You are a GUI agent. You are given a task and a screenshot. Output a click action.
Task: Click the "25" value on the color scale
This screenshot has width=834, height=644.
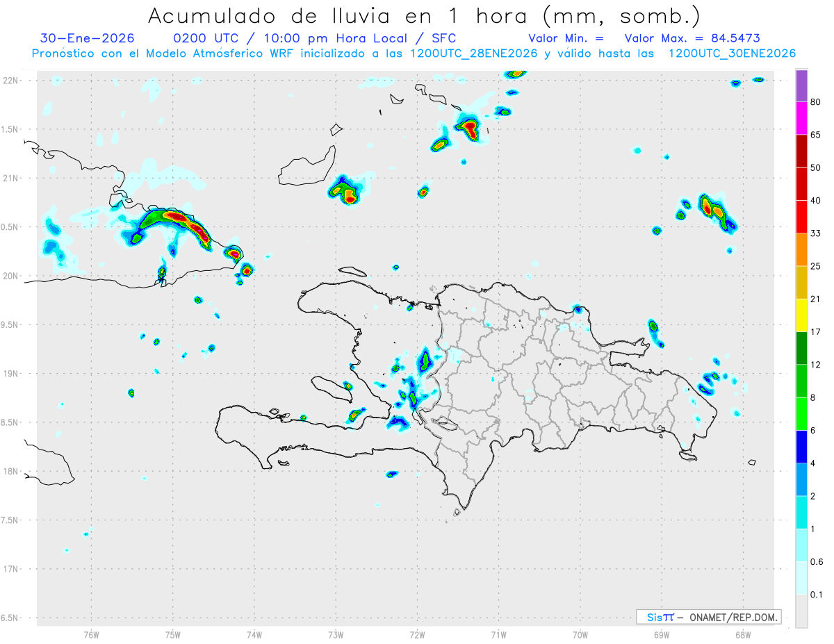[815, 266]
